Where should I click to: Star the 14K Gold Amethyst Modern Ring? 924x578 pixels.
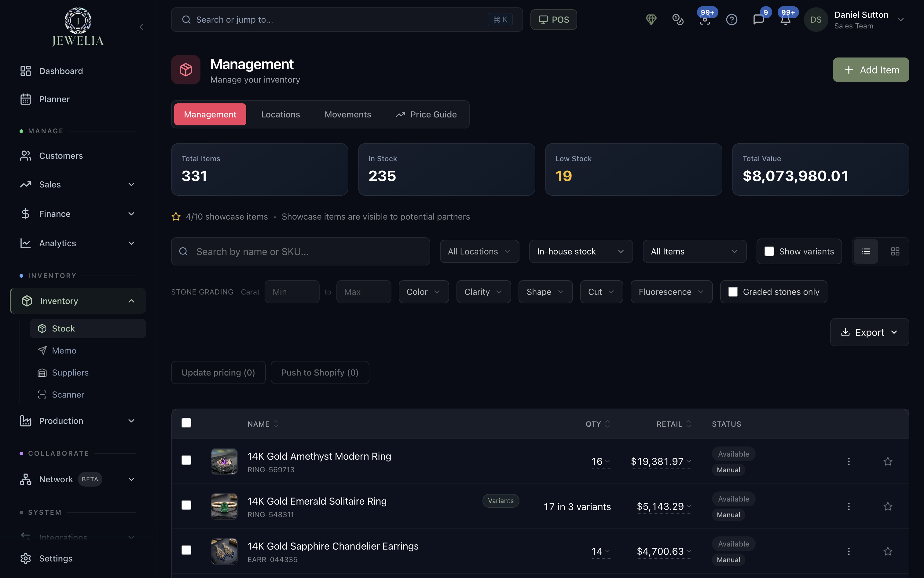click(888, 461)
